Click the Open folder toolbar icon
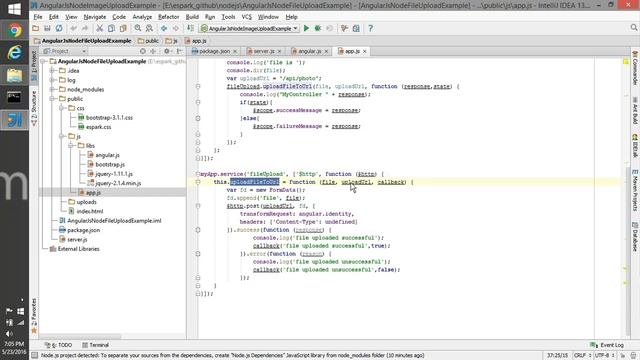This screenshot has height=360, width=640. point(36,28)
